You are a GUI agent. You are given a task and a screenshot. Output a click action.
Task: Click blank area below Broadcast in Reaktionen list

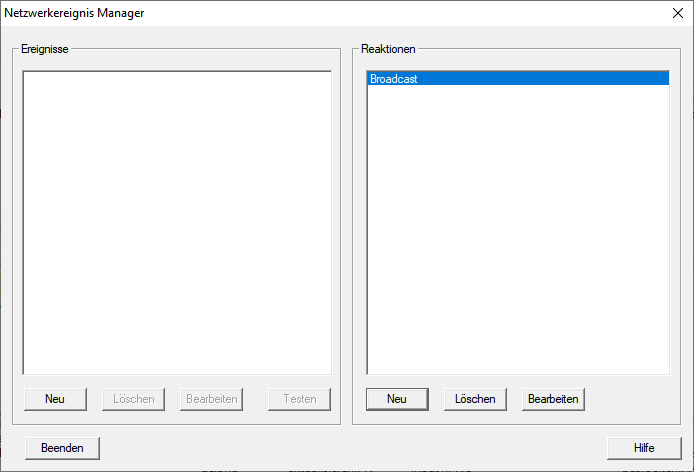tap(517, 230)
